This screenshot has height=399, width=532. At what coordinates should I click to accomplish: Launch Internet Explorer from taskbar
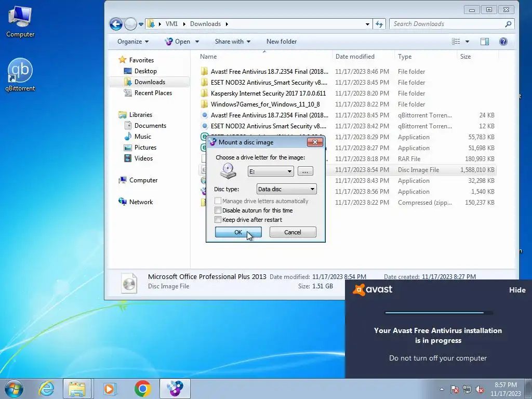(46, 389)
